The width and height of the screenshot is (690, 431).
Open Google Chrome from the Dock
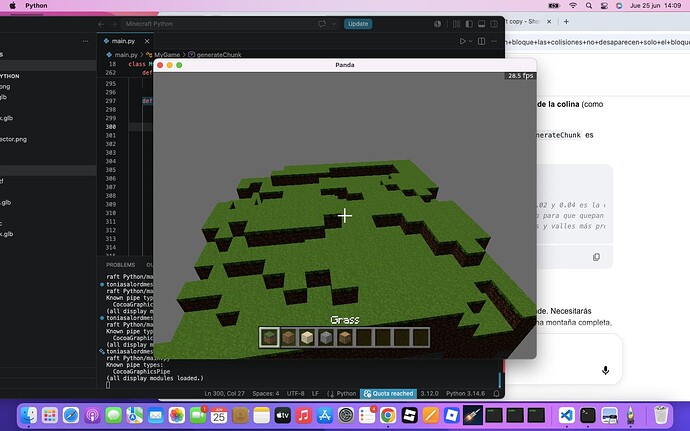388,415
